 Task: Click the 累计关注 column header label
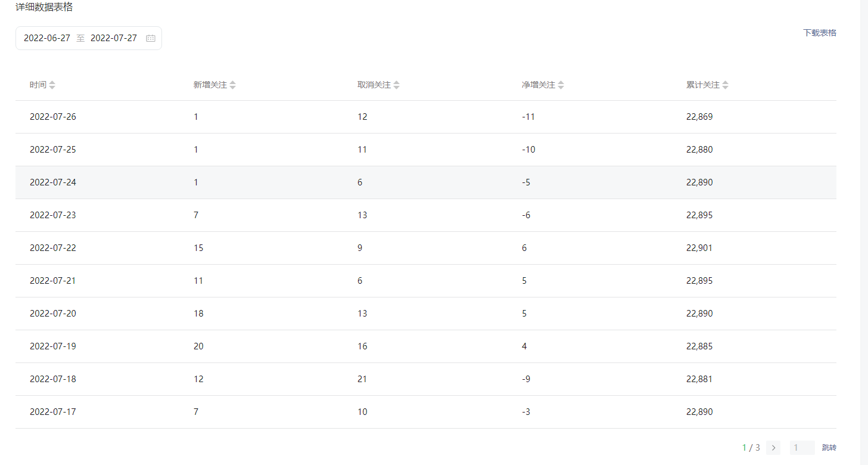click(702, 85)
